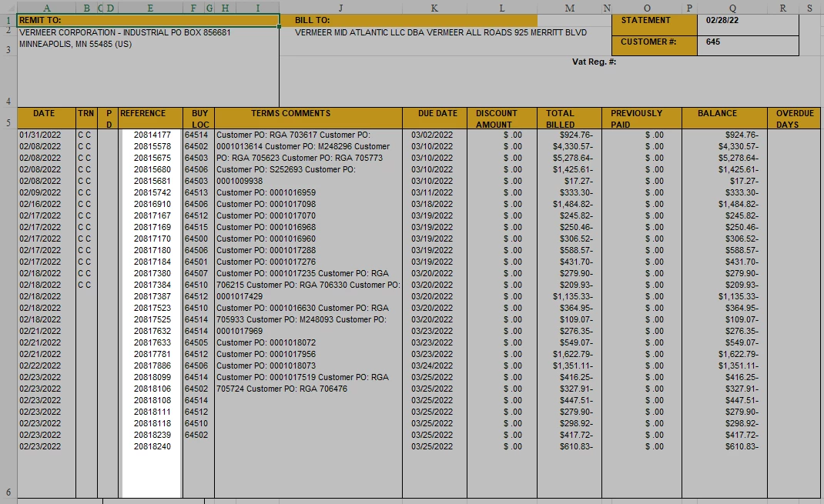Select balance $1,135.33-
This screenshot has width=824, height=504.
coord(739,296)
